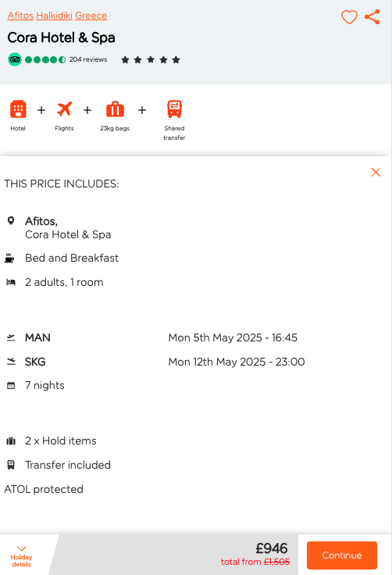Click the luggage icon beside Hold items
Image resolution: width=392 pixels, height=575 pixels.
(11, 441)
